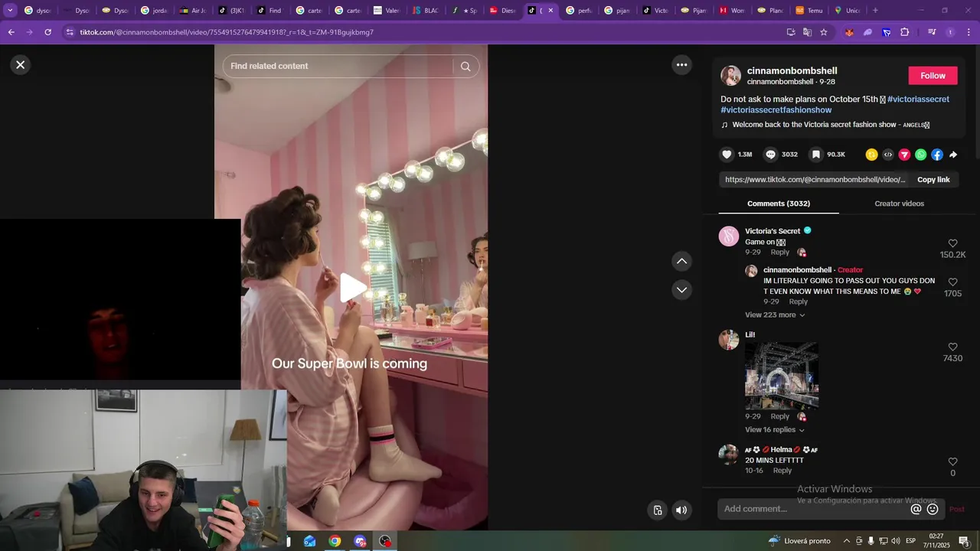This screenshot has width=980, height=551.
Task: Go to next video with down arrow
Action: coord(681,289)
